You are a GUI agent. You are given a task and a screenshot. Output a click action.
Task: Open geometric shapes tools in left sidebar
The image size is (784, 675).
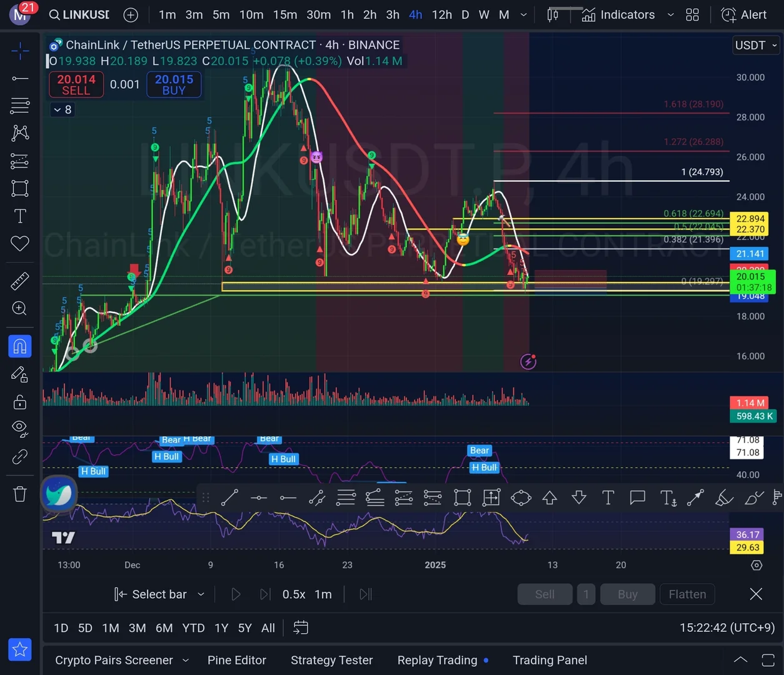(20, 189)
